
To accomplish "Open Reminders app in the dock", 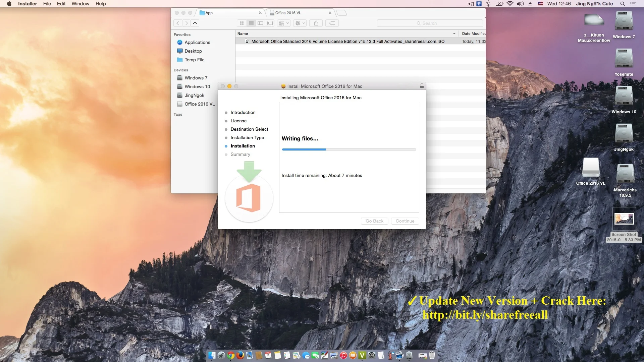I will (287, 355).
